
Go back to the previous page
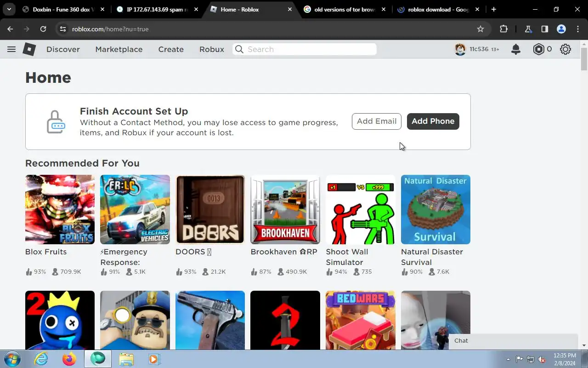pos(10,29)
